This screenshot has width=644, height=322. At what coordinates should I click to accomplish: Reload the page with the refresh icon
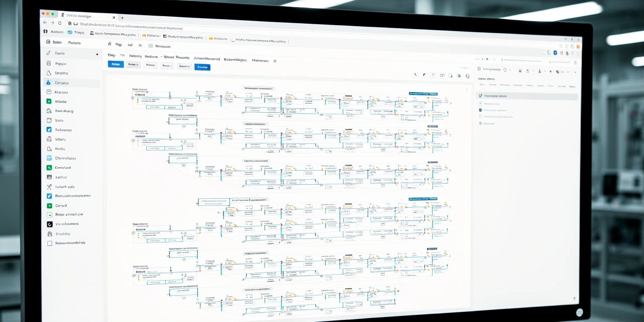[60, 23]
